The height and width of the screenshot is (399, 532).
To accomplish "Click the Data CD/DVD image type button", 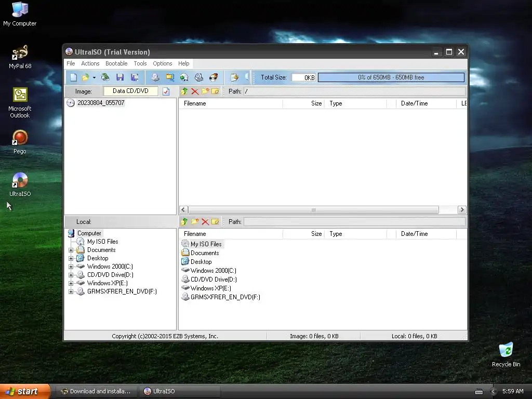I will (x=130, y=91).
